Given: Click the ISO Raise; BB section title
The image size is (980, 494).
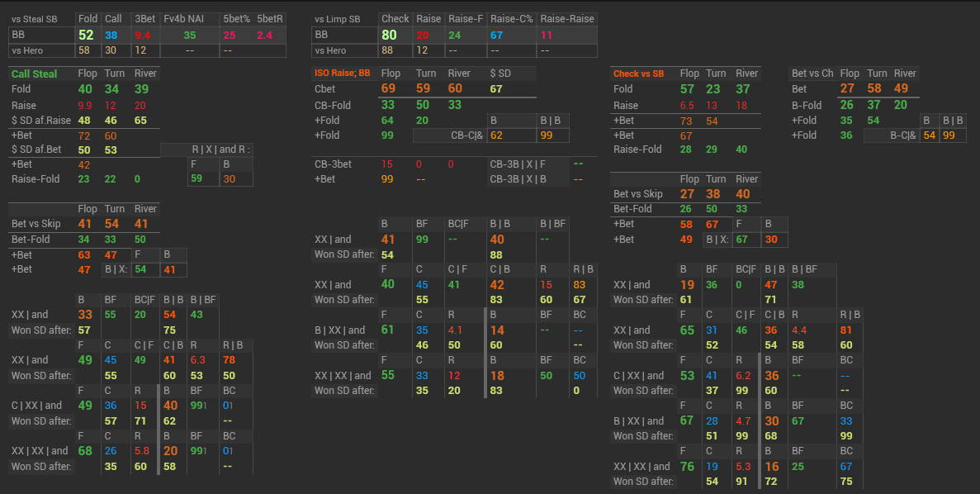Looking at the screenshot, I should point(342,74).
